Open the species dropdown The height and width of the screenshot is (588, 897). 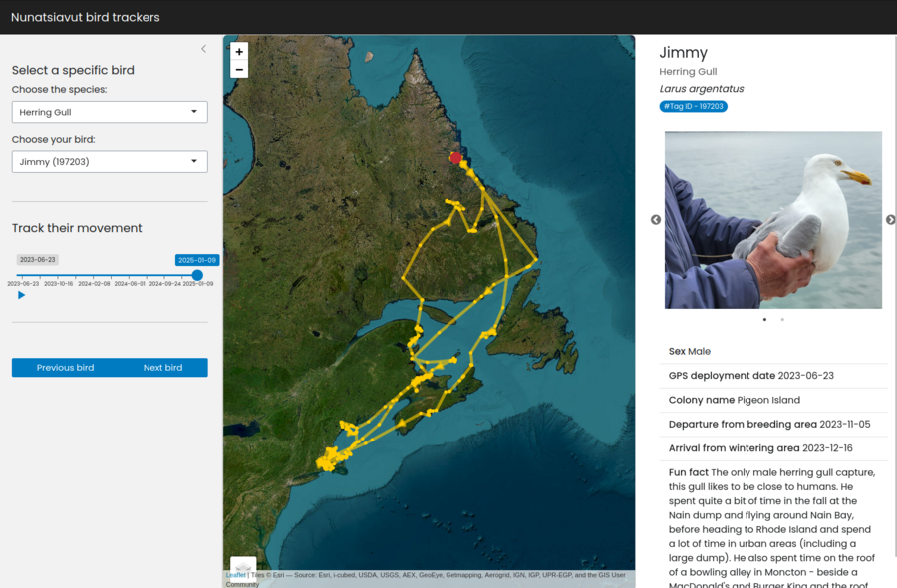110,112
